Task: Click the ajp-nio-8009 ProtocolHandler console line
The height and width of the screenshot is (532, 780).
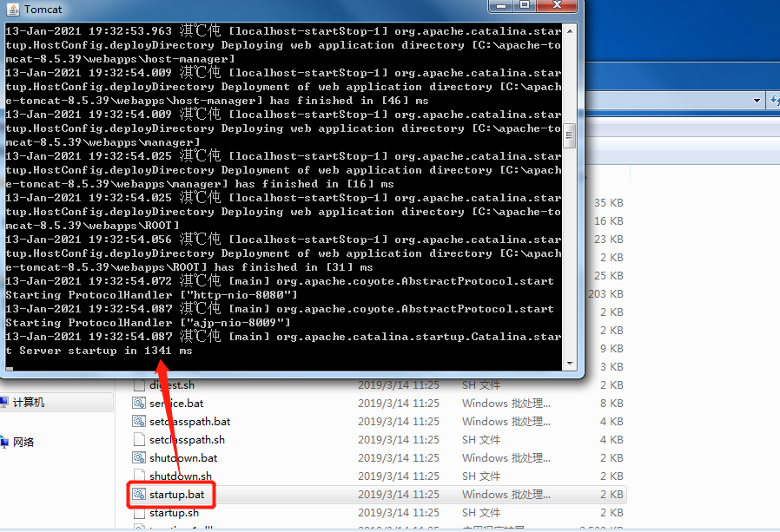Action: (148, 323)
